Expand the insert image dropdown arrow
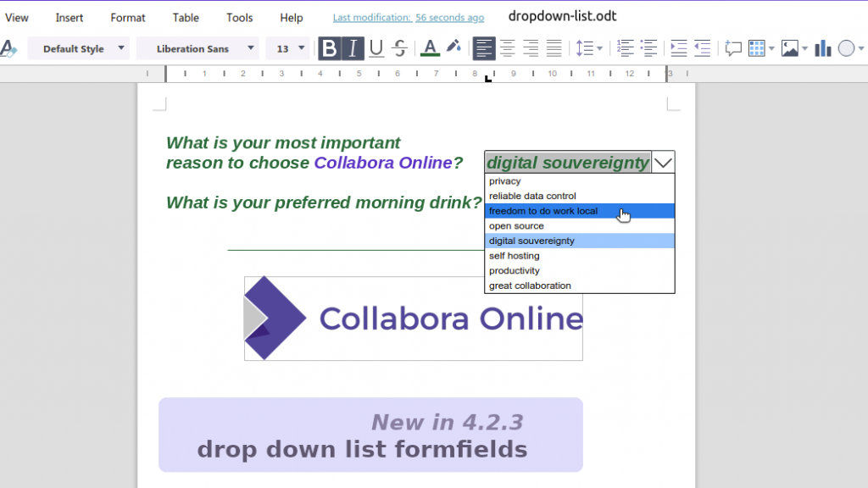868x488 pixels. (805, 49)
